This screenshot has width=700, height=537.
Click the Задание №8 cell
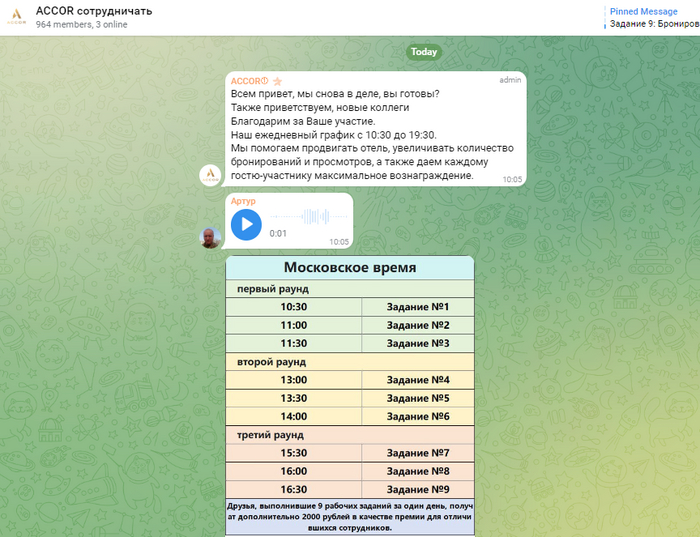click(x=418, y=471)
